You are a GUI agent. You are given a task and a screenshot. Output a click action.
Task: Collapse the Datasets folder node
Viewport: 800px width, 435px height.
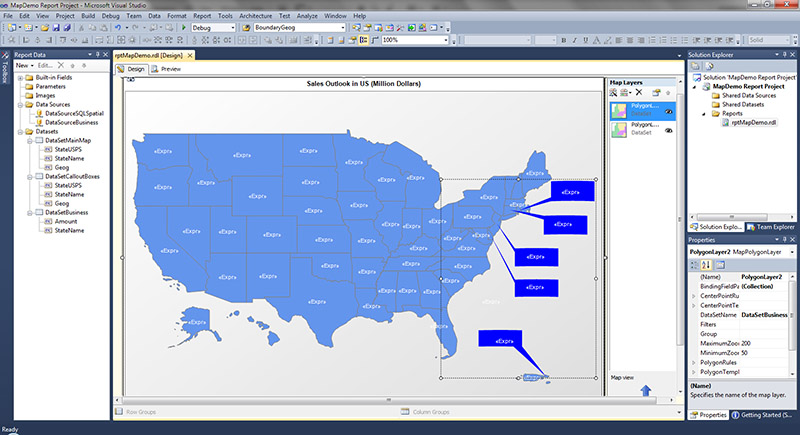coord(20,132)
